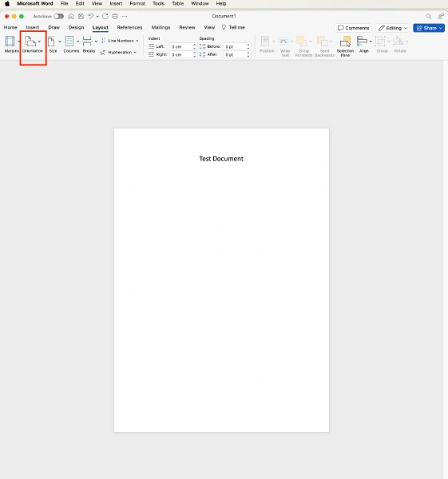The width and height of the screenshot is (448, 479).
Task: Click the Left indent value field
Action: (x=183, y=46)
